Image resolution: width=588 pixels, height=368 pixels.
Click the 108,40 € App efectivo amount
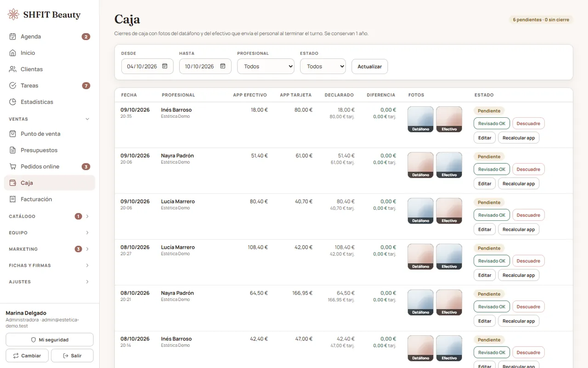point(258,247)
